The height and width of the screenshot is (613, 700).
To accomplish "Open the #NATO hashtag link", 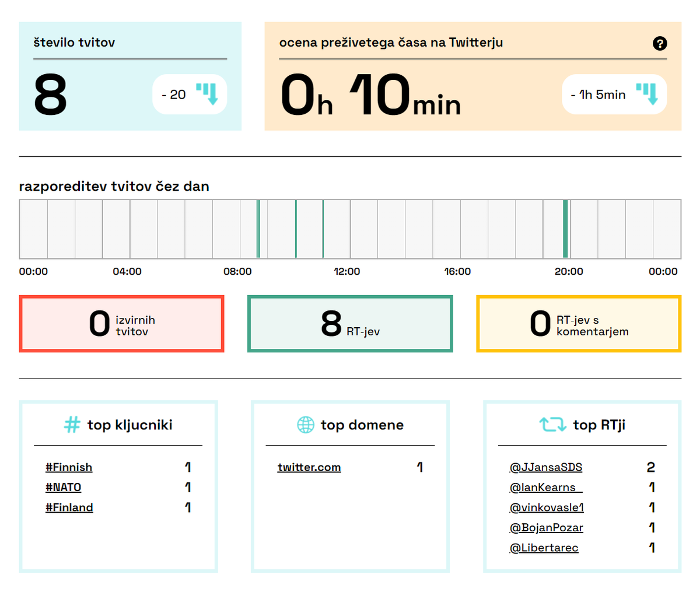I will pyautogui.click(x=63, y=487).
